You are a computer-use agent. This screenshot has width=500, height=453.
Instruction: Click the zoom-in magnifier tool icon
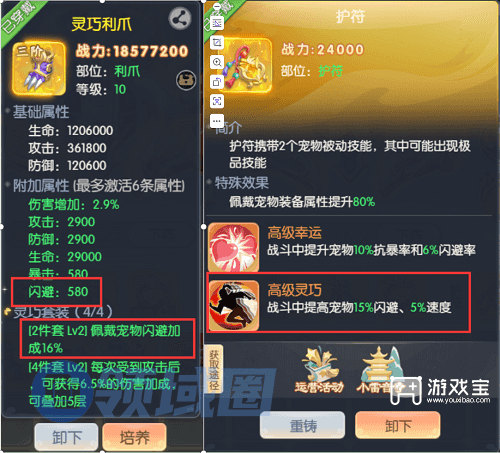(217, 62)
